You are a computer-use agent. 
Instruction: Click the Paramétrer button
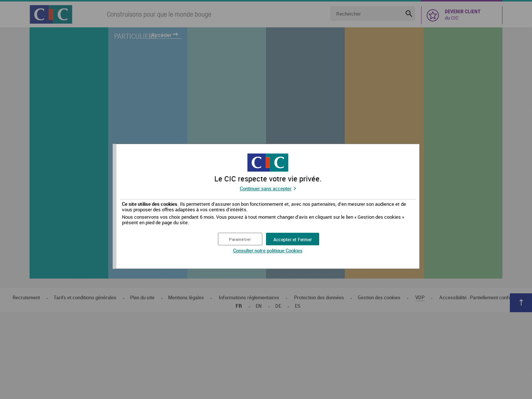(x=240, y=239)
